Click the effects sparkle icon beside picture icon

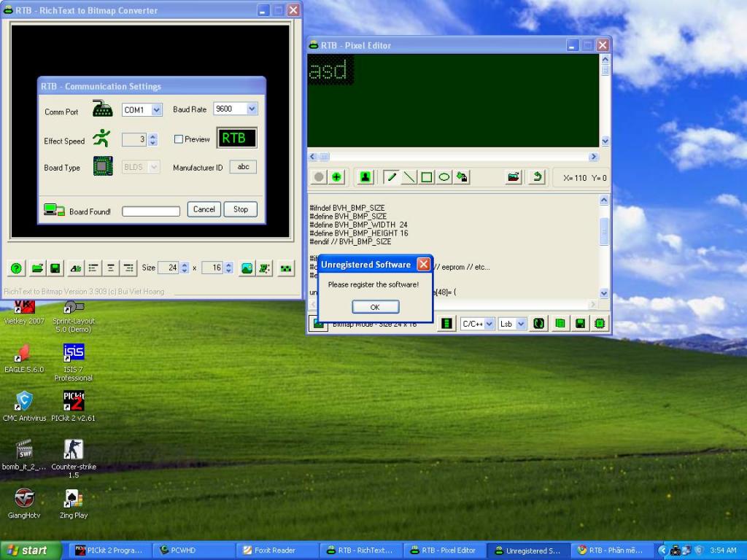coord(264,268)
